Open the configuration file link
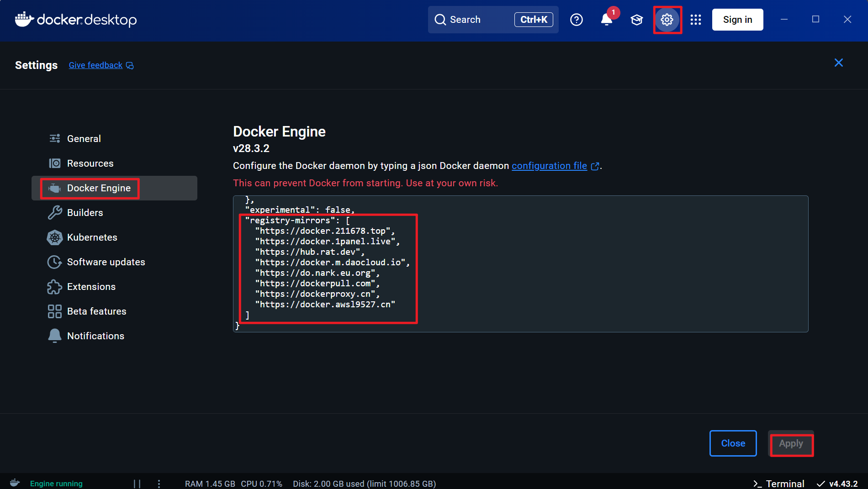Viewport: 868px width, 489px height. [549, 166]
